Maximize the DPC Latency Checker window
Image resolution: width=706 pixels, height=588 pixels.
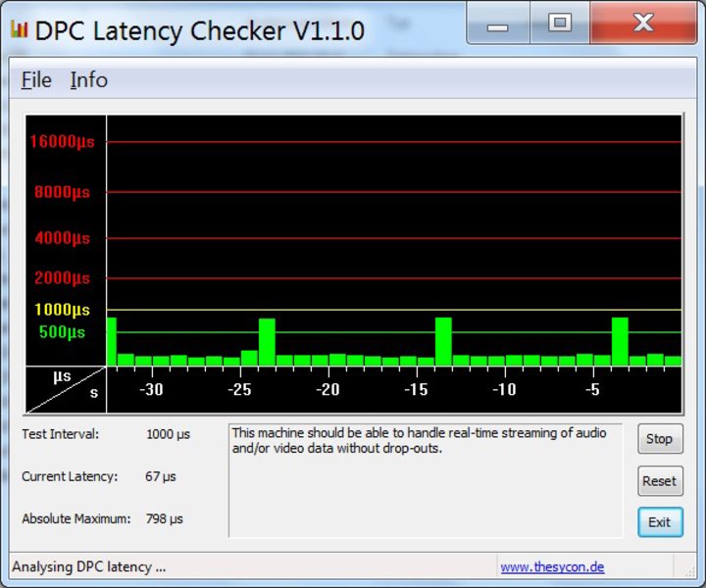(560, 23)
